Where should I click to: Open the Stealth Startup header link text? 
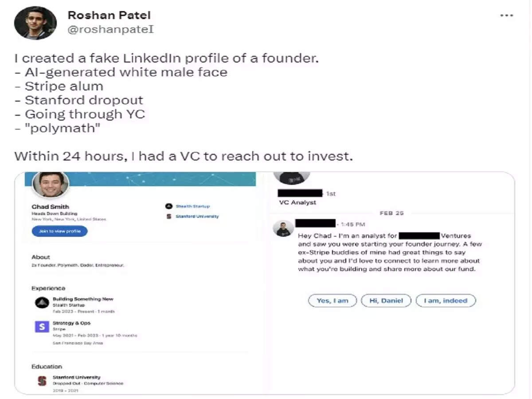pyautogui.click(x=193, y=206)
